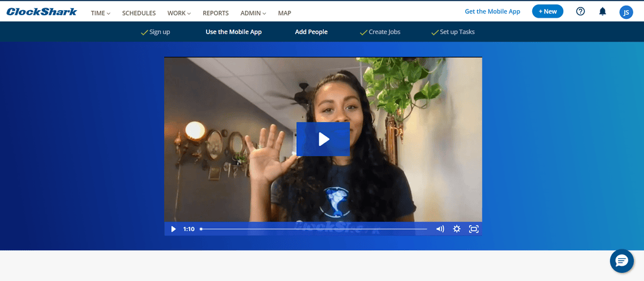This screenshot has width=644, height=281.
Task: Mute the video volume
Action: [x=440, y=229]
